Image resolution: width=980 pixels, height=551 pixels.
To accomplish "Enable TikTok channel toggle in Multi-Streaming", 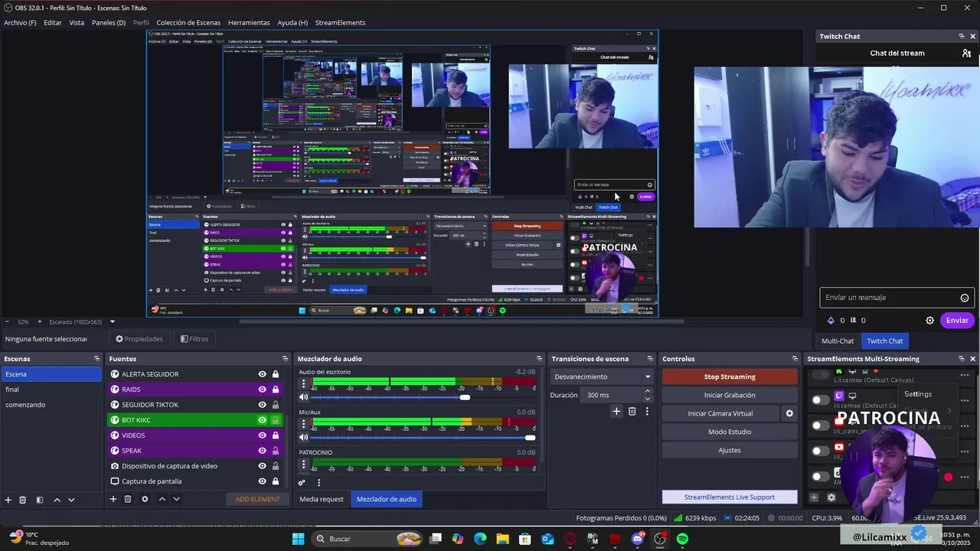I will pyautogui.click(x=821, y=476).
